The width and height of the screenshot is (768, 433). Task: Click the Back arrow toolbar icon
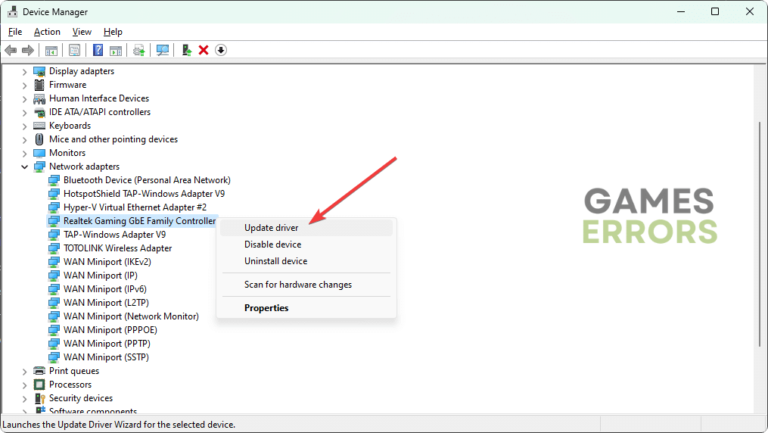(x=11, y=50)
